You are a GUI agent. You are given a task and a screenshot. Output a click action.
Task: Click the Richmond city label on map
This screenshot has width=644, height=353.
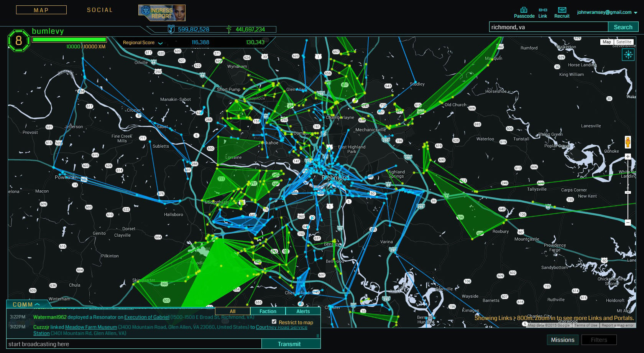pos(335,178)
